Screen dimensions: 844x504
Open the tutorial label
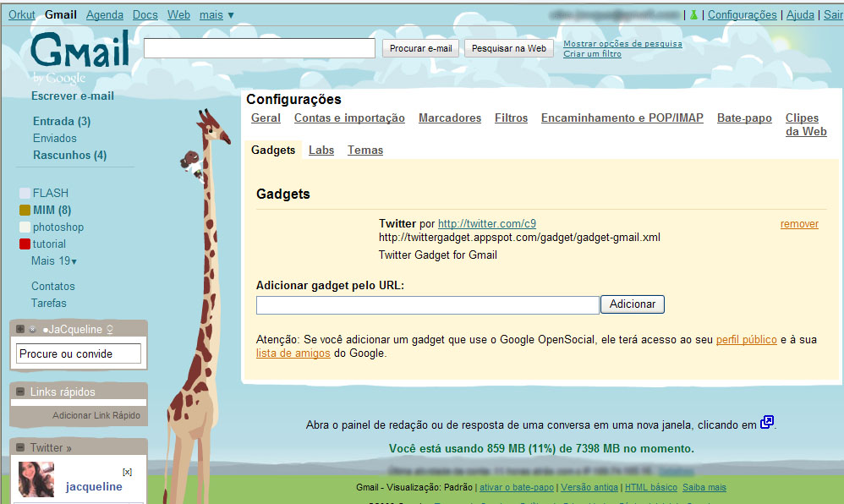click(49, 244)
